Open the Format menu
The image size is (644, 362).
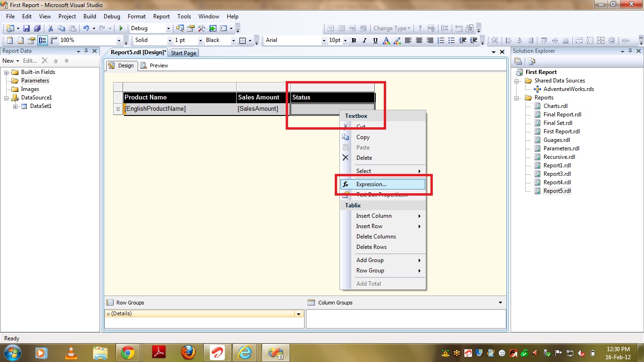[137, 16]
